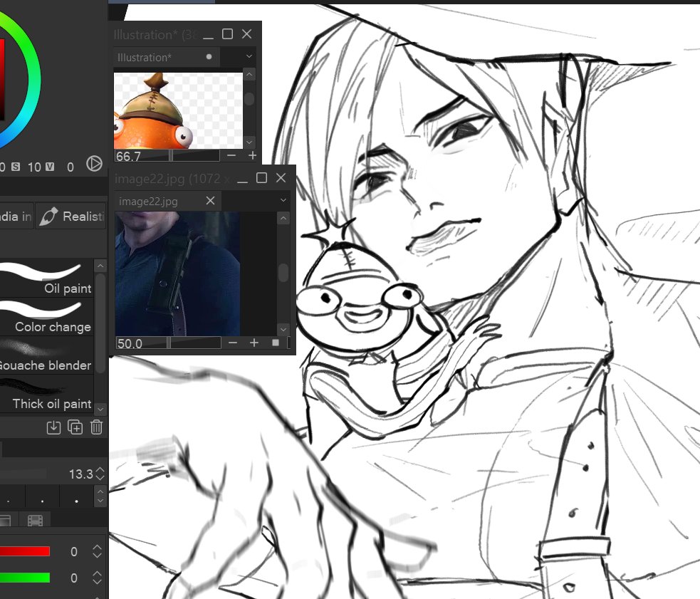
Task: Edit the 50.0 zoom value field
Action: point(141,343)
